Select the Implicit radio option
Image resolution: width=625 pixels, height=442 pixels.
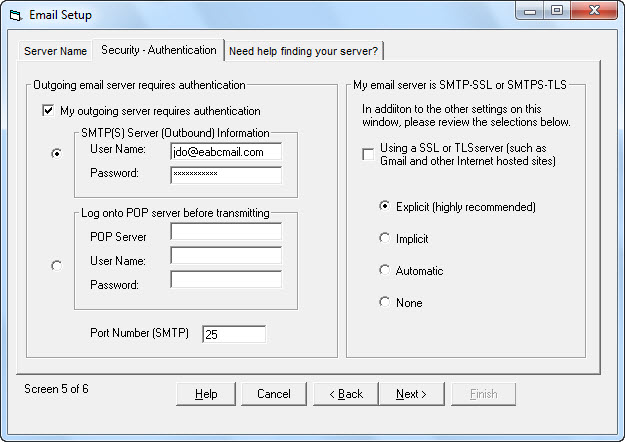384,238
